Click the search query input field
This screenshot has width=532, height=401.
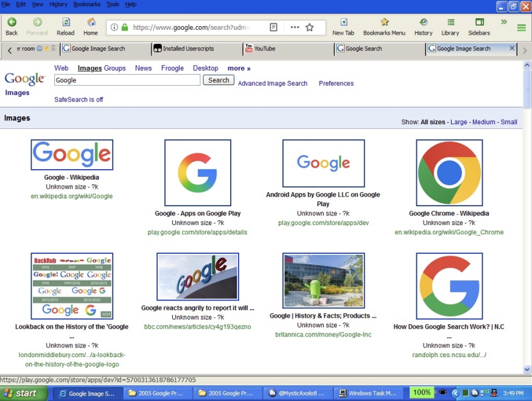(127, 80)
